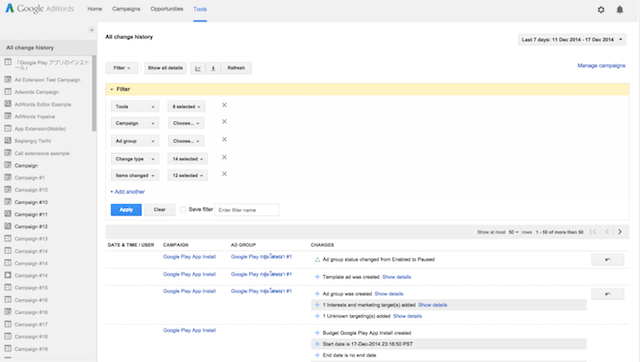640x362 pixels.
Task: Select All change history in sidebar
Action: pyautogui.click(x=48, y=48)
